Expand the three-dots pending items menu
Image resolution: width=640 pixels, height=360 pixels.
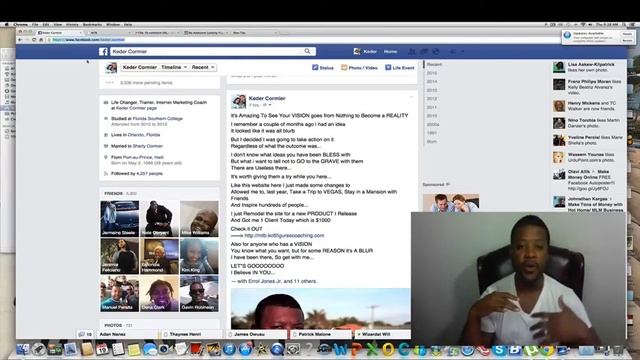coord(109,82)
